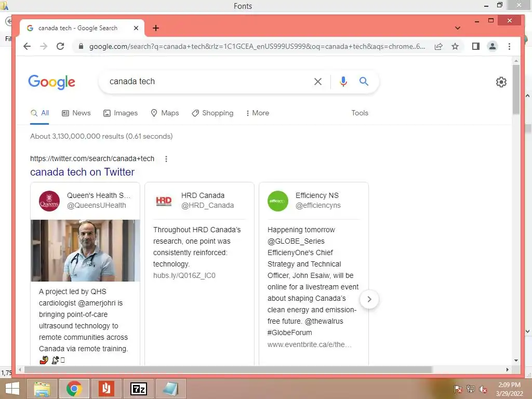Start voice search with the microphone
Screen dimensions: 532x399
343,82
